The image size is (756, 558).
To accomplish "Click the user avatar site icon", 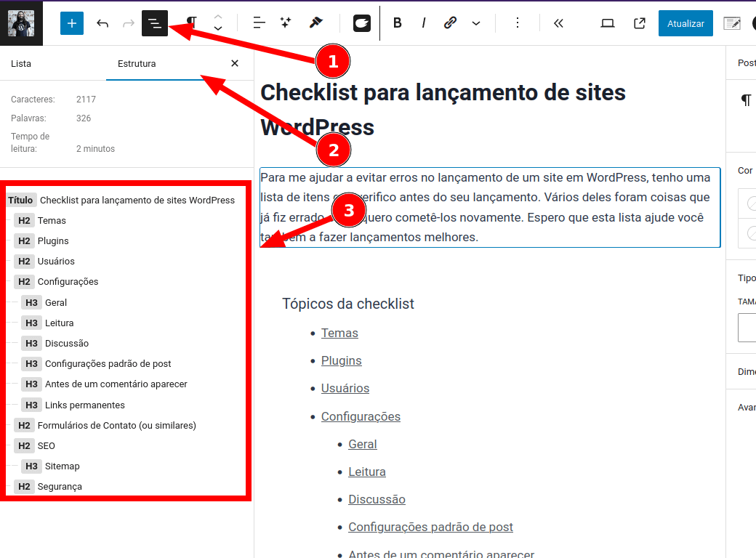I will pos(21,23).
